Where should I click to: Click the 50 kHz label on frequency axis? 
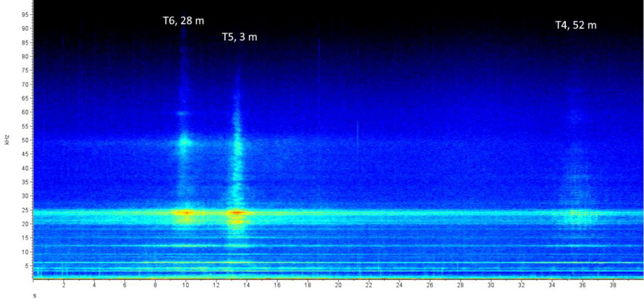coord(25,140)
